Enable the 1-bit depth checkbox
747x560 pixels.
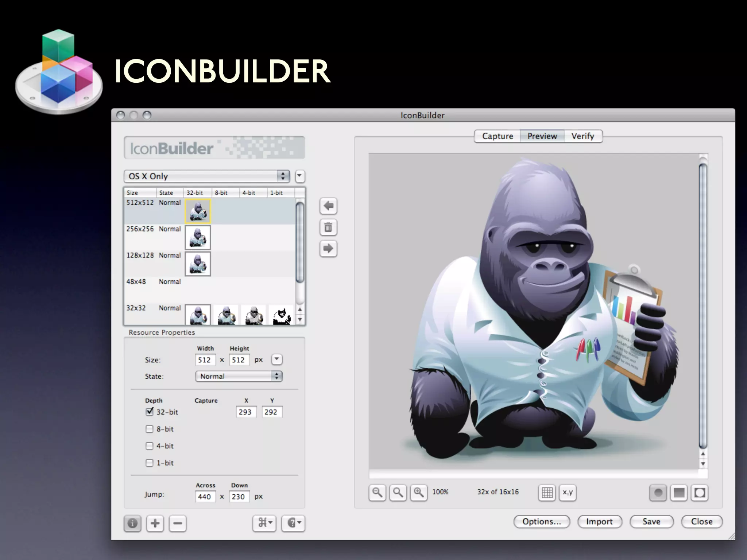(150, 463)
